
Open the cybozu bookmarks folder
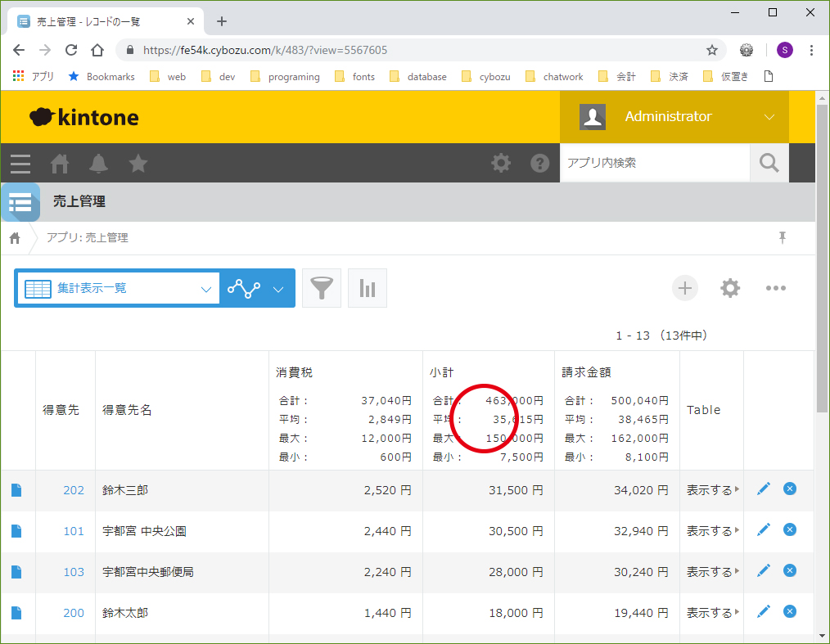[486, 77]
